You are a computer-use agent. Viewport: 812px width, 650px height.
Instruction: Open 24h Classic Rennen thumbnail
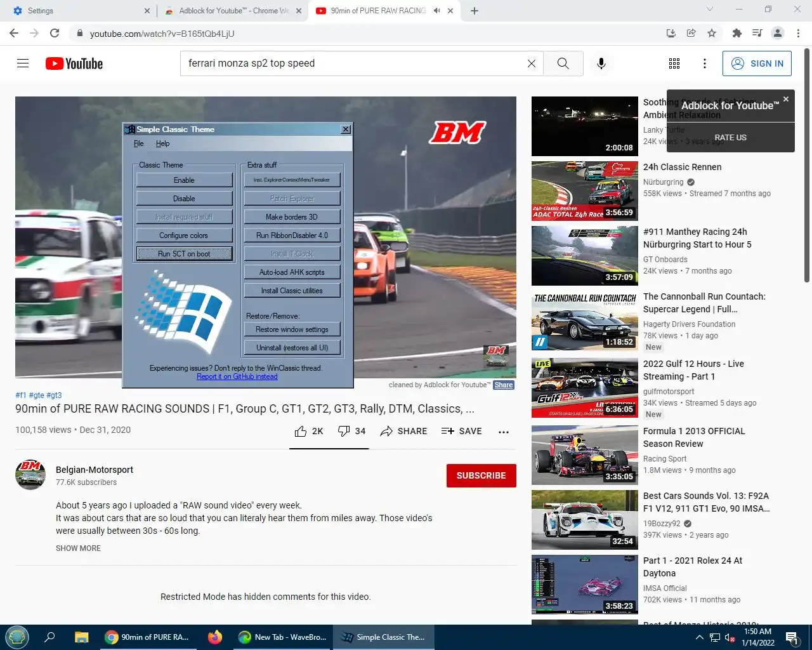click(x=585, y=191)
